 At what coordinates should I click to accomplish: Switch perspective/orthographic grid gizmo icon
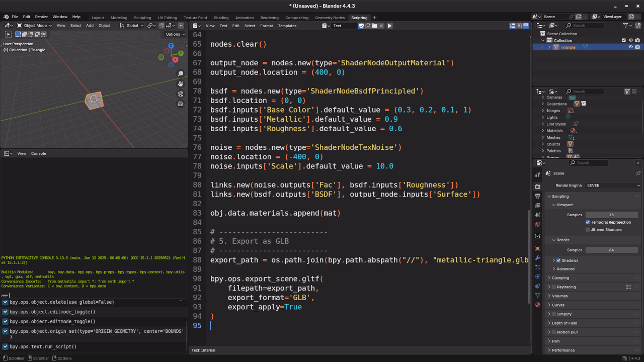(x=181, y=104)
